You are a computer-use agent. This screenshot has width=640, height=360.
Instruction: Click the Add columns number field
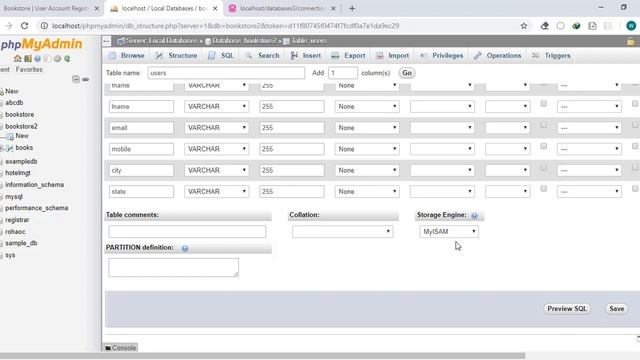[x=343, y=73]
